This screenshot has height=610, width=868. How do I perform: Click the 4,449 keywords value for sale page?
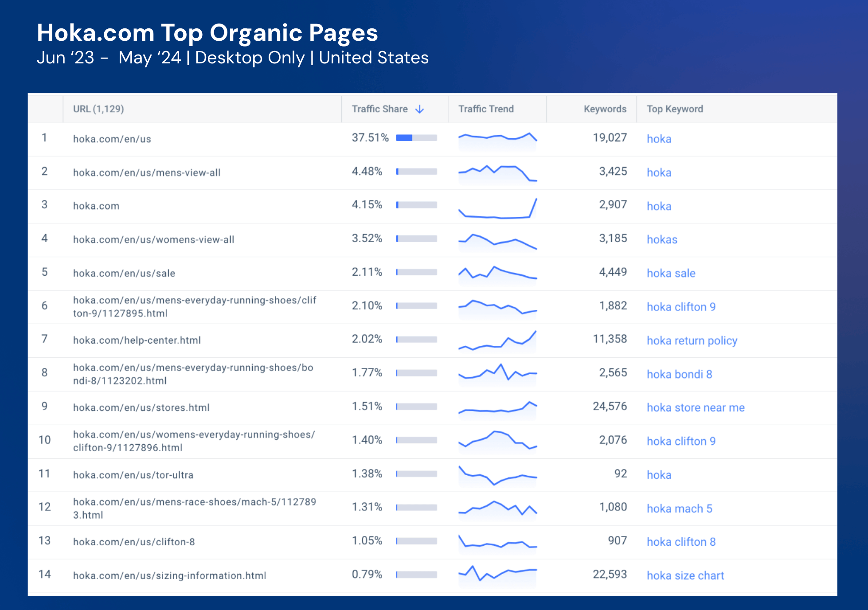point(613,272)
